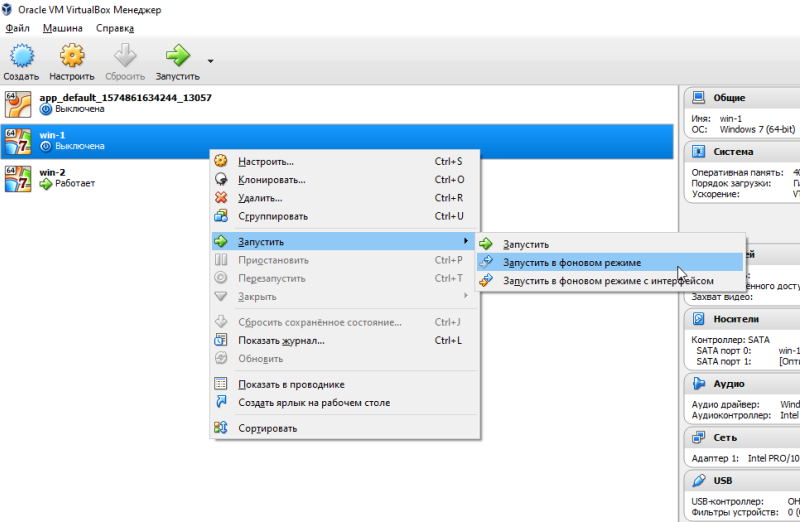Screen dimensions: 800x522
Task: Open Настроить settings gear in toolbar
Action: (72, 56)
